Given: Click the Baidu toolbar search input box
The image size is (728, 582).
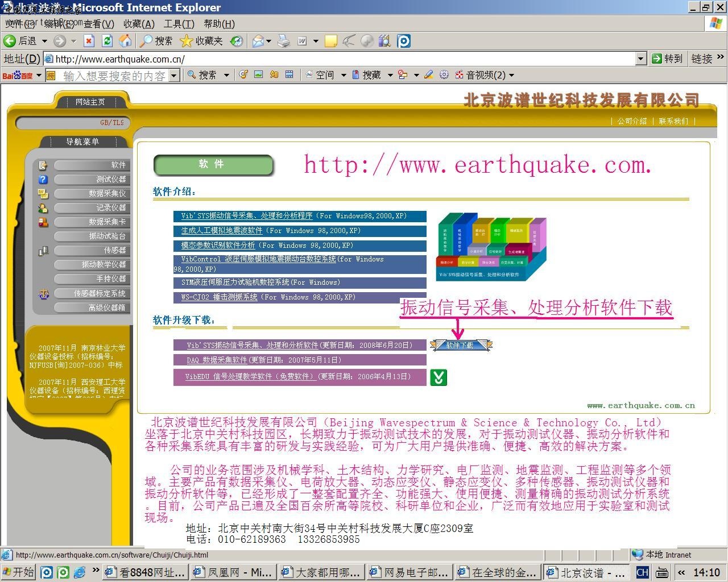Looking at the screenshot, I should [x=113, y=75].
